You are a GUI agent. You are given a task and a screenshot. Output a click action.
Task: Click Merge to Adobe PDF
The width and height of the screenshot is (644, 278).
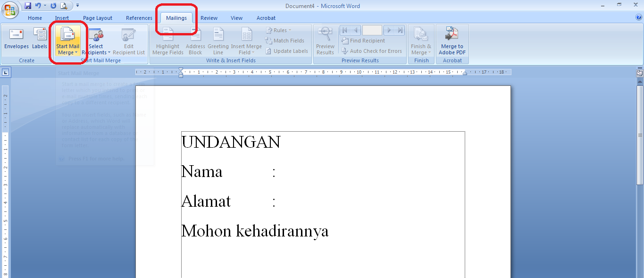[452, 41]
